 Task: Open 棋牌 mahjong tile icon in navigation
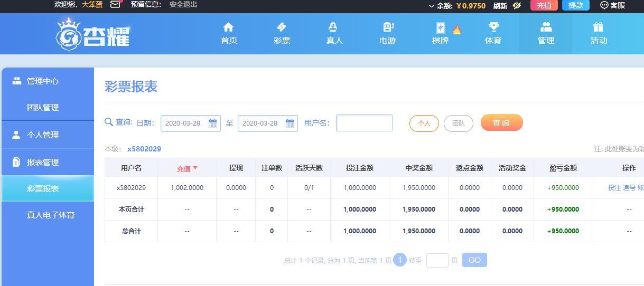440,27
